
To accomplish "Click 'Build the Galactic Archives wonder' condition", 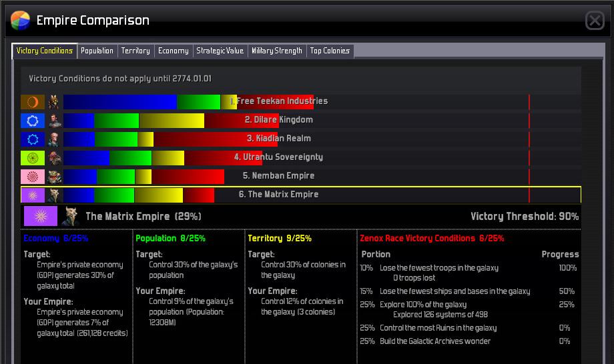I will tap(435, 341).
